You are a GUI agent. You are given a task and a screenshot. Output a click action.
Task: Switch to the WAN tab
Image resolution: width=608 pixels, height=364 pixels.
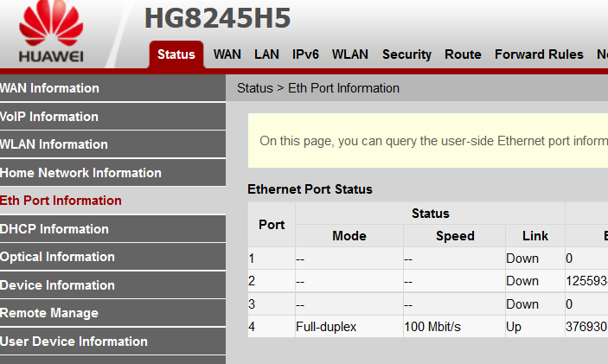(x=227, y=54)
